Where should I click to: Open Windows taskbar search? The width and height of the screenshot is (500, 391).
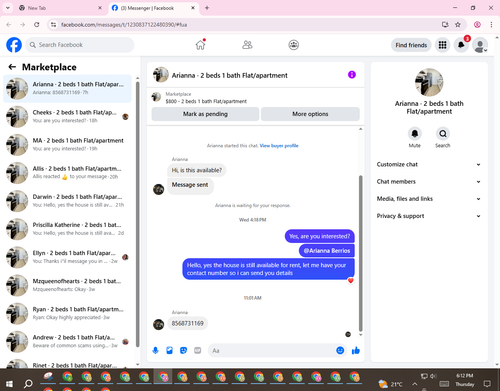(28, 384)
